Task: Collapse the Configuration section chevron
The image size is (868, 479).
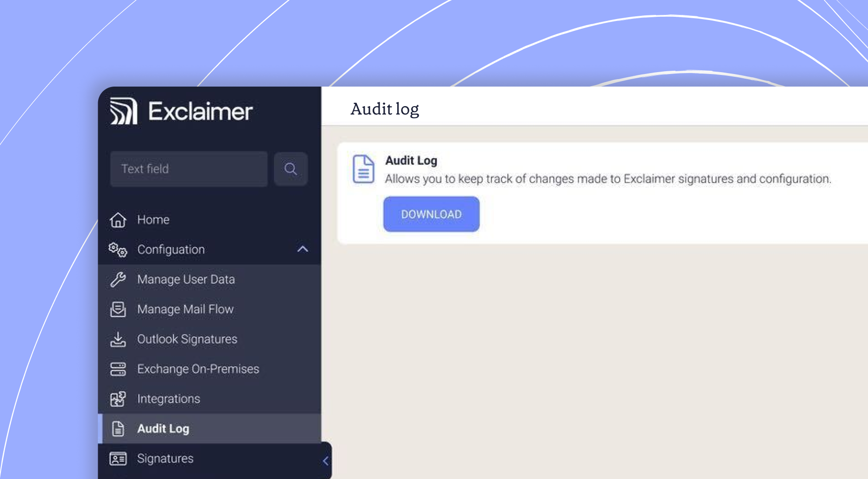Action: (x=302, y=249)
